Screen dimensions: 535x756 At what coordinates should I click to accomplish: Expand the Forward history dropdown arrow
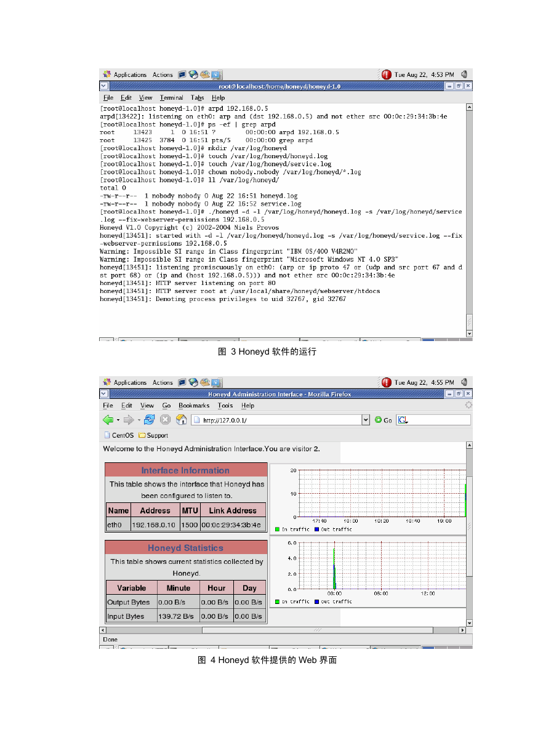click(139, 420)
